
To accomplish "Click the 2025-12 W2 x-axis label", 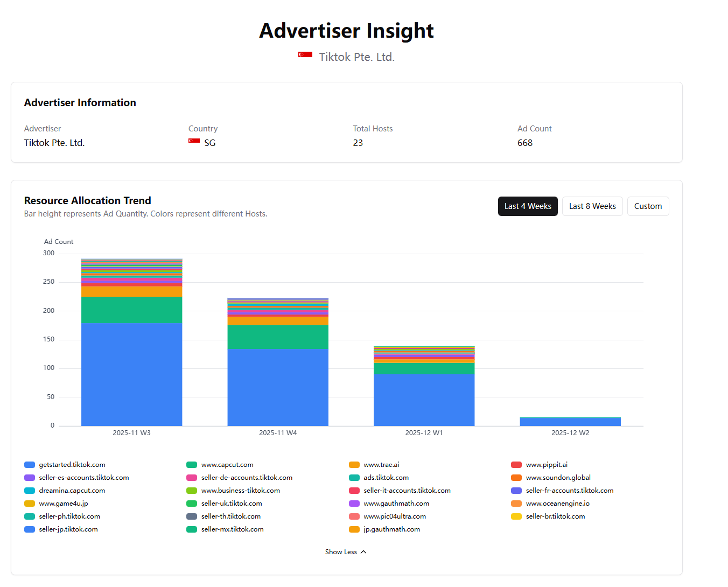I will click(570, 433).
